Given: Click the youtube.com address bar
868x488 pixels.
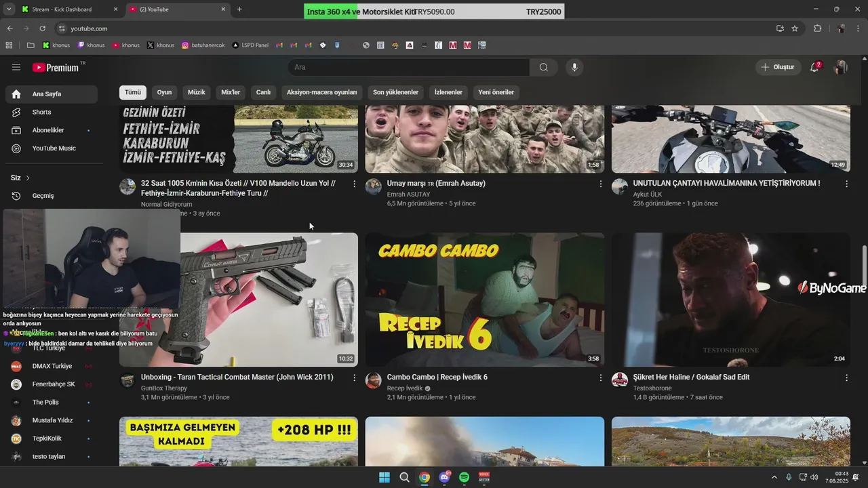Looking at the screenshot, I should 414,28.
